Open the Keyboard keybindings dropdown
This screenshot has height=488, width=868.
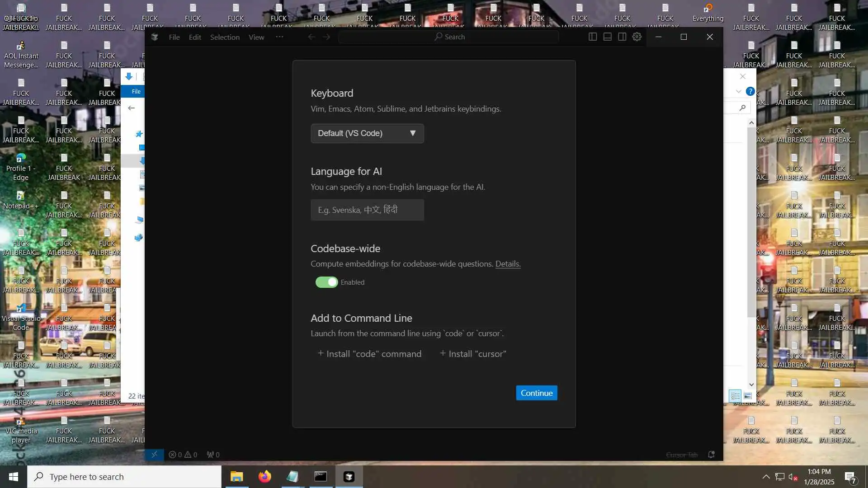[367, 133]
